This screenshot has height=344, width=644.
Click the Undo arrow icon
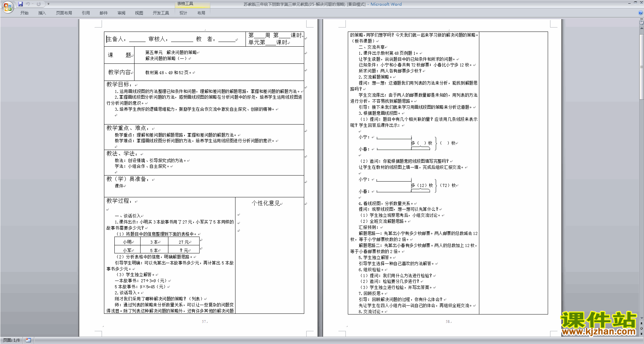pyautogui.click(x=28, y=4)
